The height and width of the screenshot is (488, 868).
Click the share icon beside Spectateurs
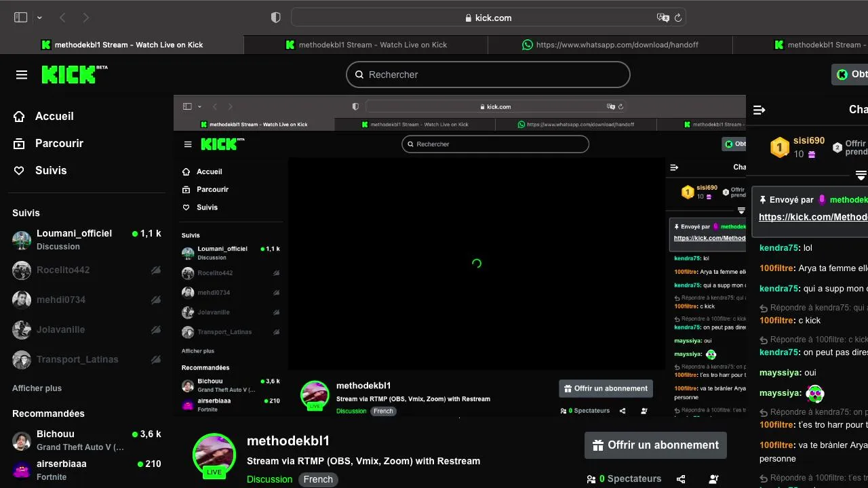(681, 479)
